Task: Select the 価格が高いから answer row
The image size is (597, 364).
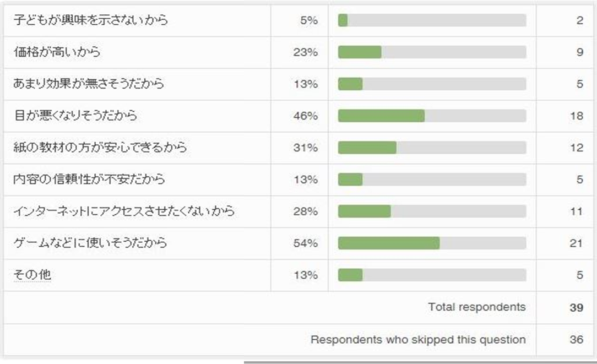Action: pyautogui.click(x=57, y=52)
